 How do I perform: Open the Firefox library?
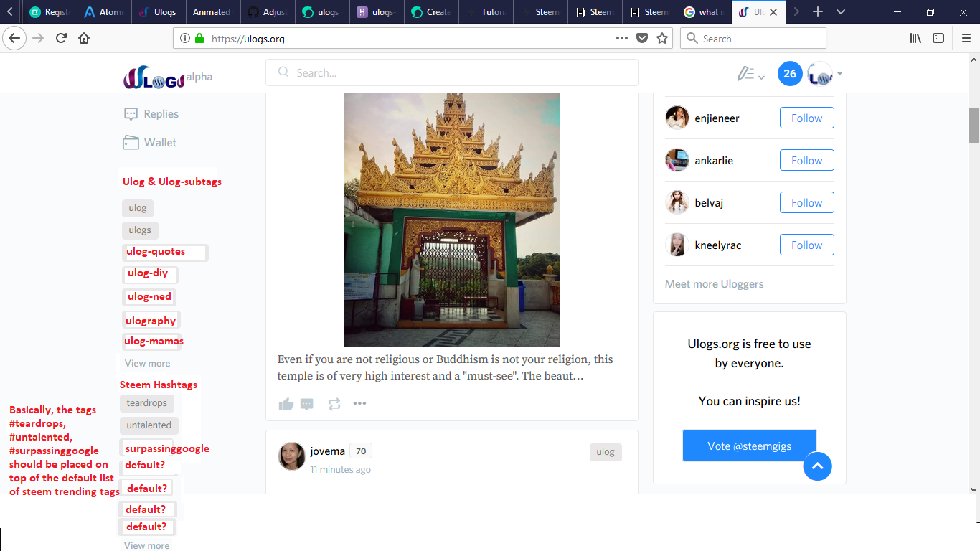(x=915, y=39)
